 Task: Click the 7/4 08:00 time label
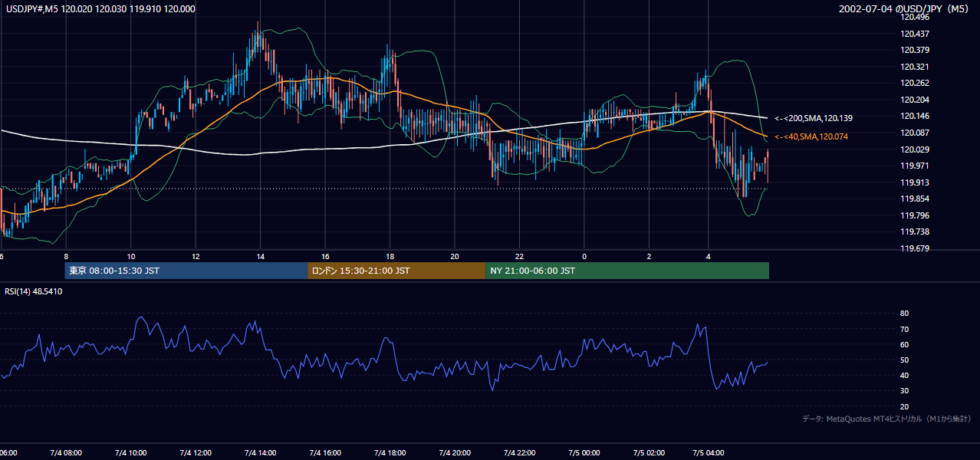(x=66, y=453)
